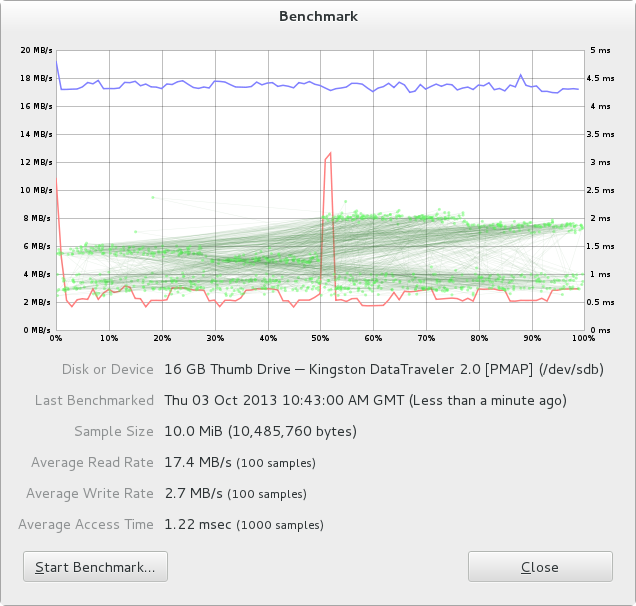Click the '18 MB/s' axis label
This screenshot has height=606, width=636.
(37, 78)
